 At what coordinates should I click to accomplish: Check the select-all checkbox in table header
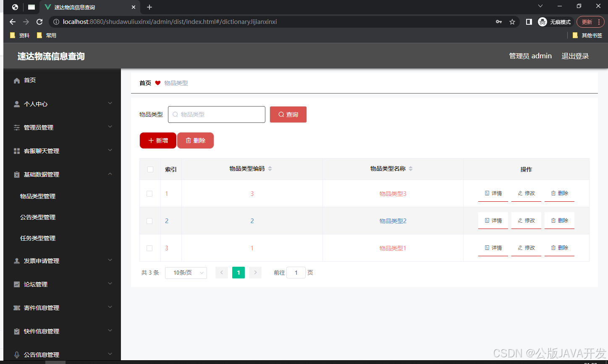point(150,169)
